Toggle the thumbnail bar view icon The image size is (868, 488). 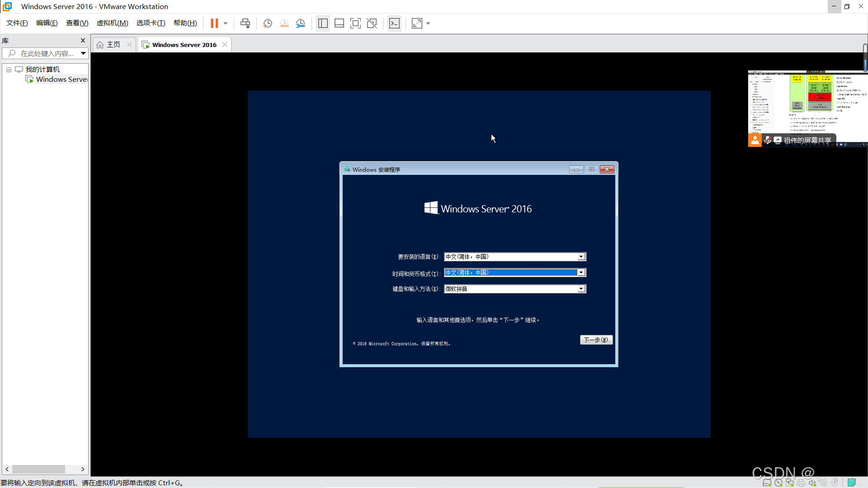click(x=339, y=23)
